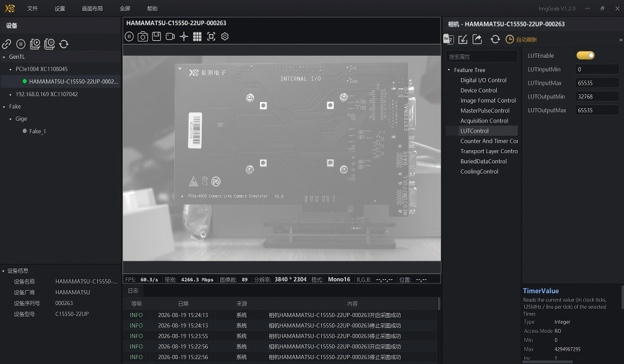The height and width of the screenshot is (364, 624).
Task: Collapse the Gige tree node
Action: coord(10,120)
